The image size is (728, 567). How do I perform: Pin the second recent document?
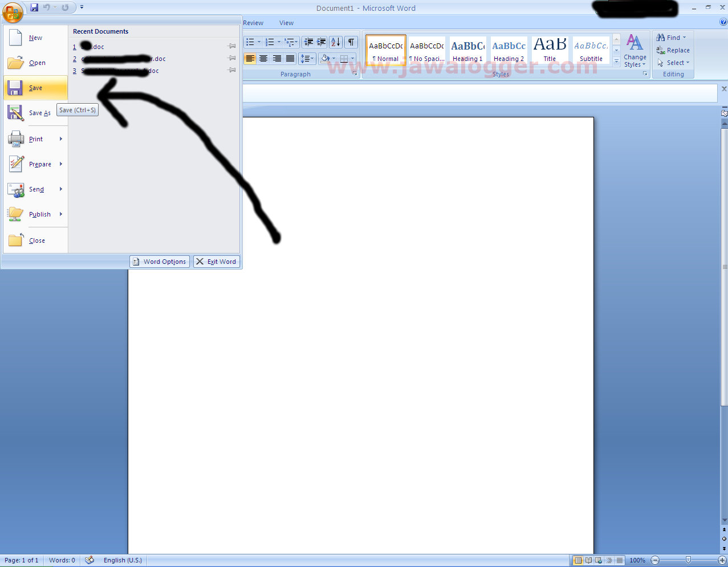[232, 58]
